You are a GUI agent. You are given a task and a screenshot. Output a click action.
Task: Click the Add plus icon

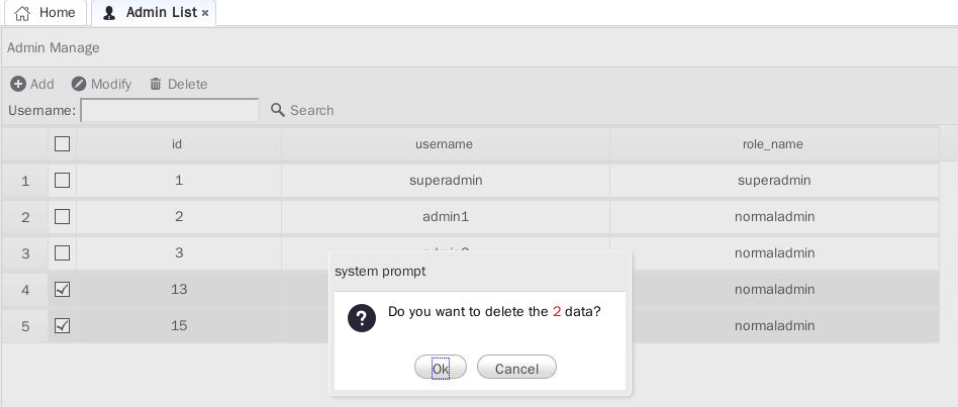18,84
